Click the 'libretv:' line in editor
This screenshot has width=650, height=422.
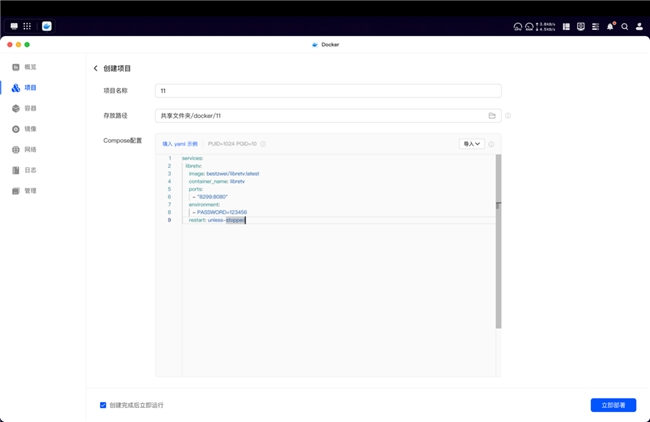(194, 166)
